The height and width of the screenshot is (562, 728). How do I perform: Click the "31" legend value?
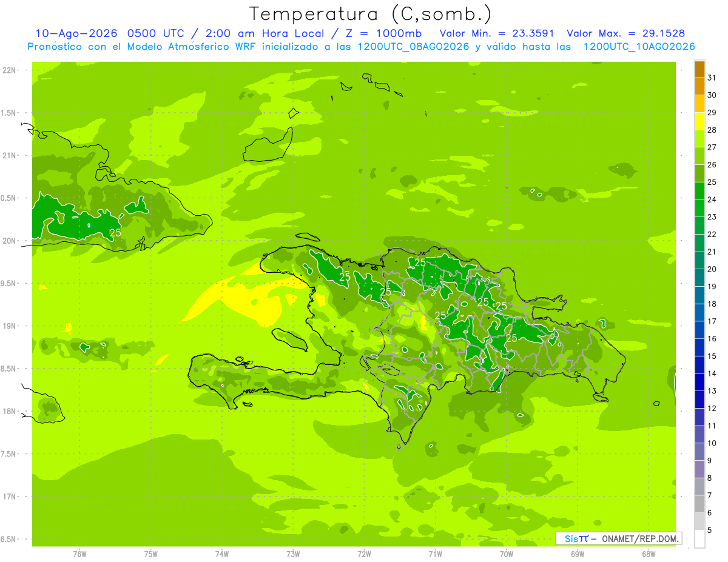pos(712,78)
